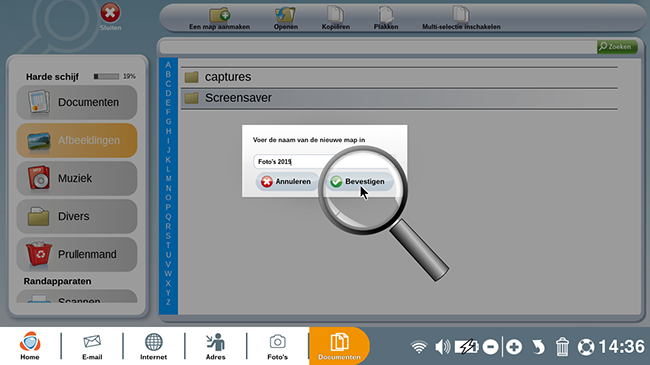The height and width of the screenshot is (365, 650).
Task: Focus the search field beside Zoeken
Action: pyautogui.click(x=378, y=47)
